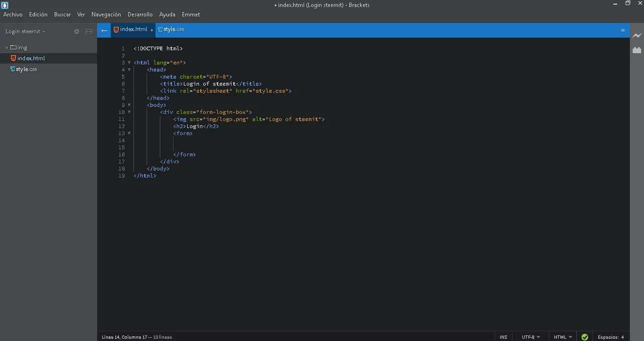
Task: Click the closing </html> tag
Action: (x=145, y=176)
